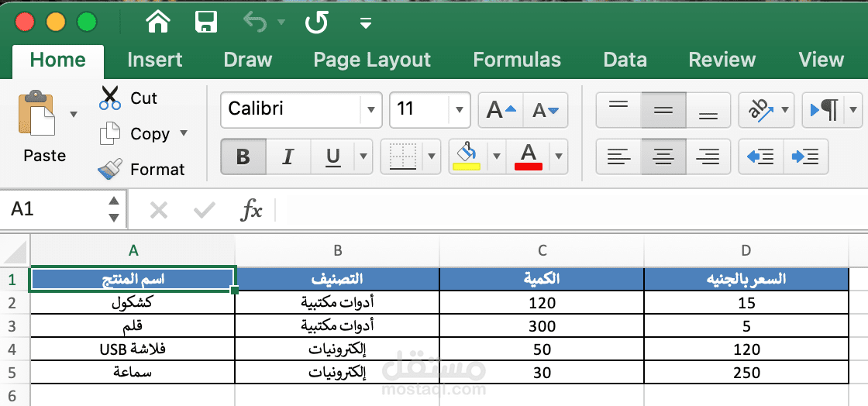Image resolution: width=868 pixels, height=406 pixels.
Task: Copy the selected cell
Action: pyautogui.click(x=135, y=134)
